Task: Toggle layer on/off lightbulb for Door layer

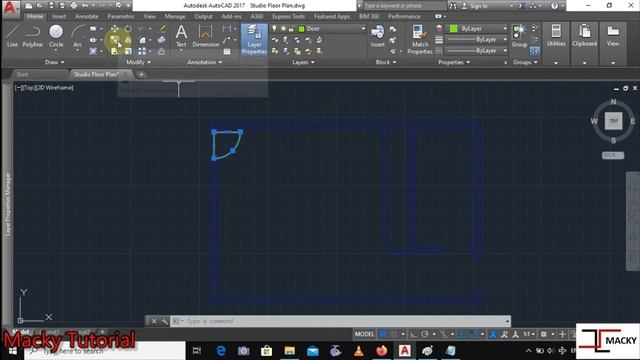Action: click(x=274, y=29)
